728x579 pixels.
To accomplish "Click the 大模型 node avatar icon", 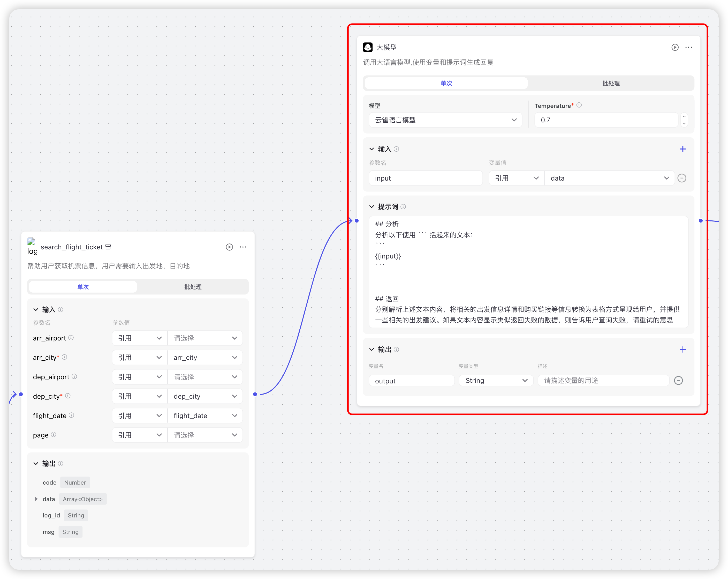I will click(x=368, y=47).
